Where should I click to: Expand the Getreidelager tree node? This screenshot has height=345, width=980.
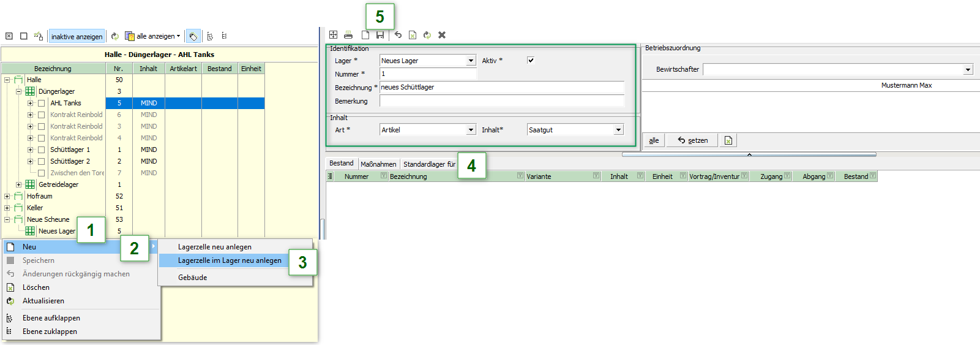tap(18, 184)
